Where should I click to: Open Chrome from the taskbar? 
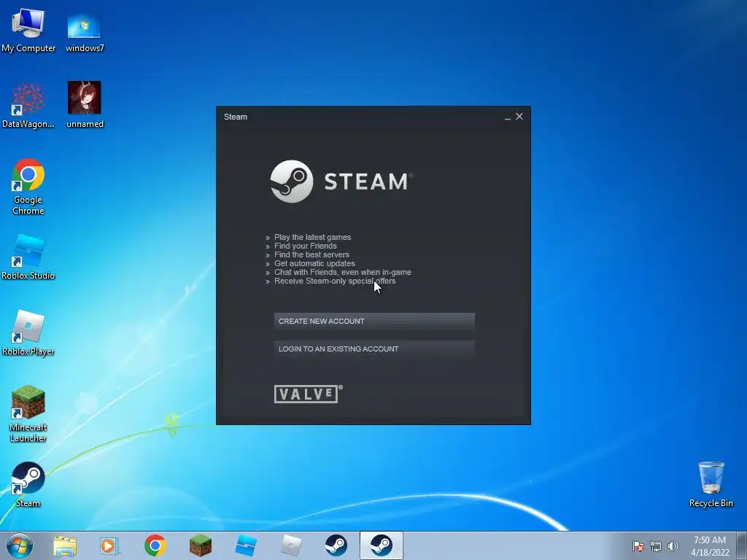point(155,545)
